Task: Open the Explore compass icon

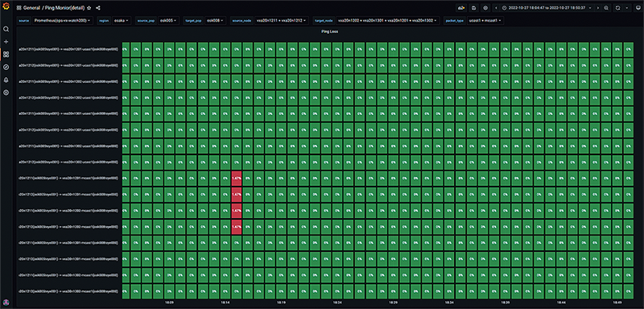Action: point(6,67)
